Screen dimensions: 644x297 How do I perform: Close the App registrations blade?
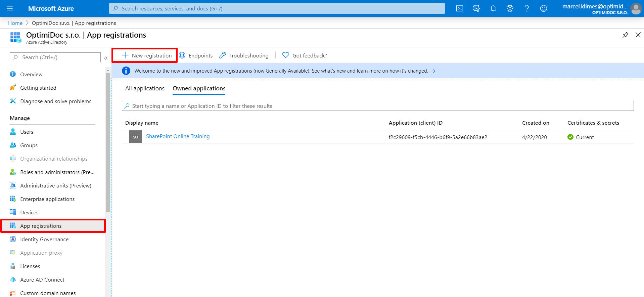638,35
